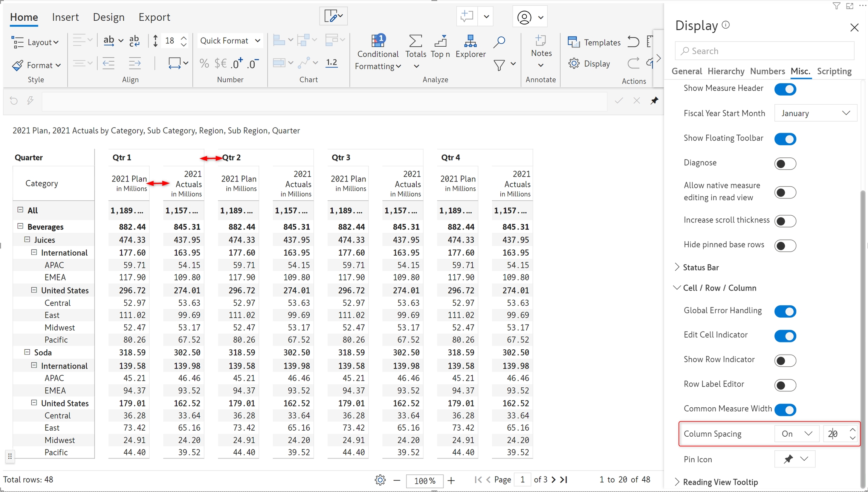Viewport: 868px width, 492px height.
Task: Enable Show Row Indicator toggle
Action: pos(785,360)
